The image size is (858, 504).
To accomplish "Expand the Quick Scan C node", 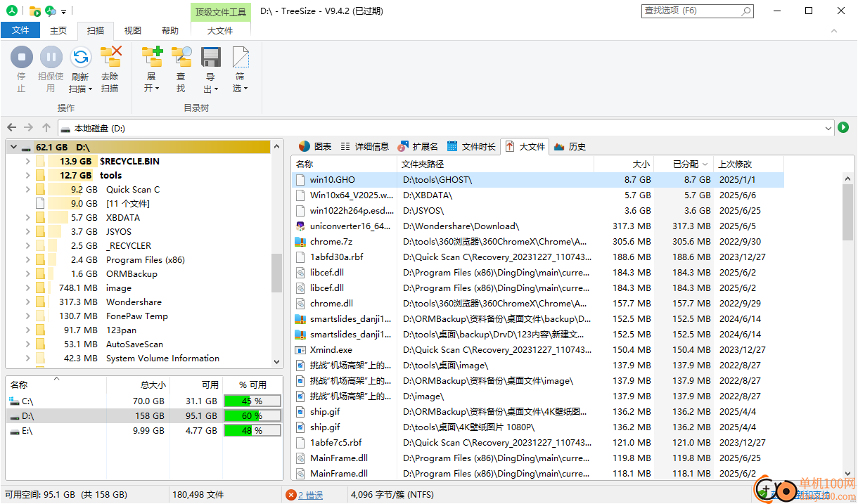I will click(27, 190).
